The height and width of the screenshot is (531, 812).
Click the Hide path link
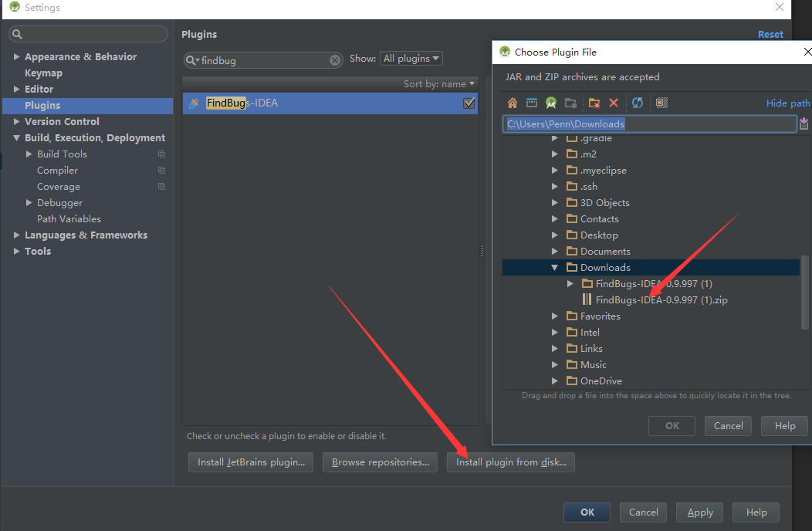pos(787,103)
